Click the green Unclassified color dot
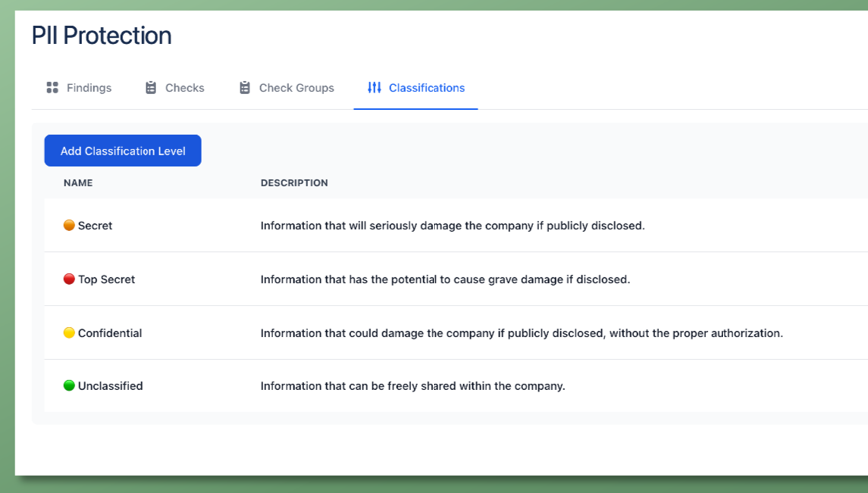Viewport: 868px width, 493px height. pos(69,386)
